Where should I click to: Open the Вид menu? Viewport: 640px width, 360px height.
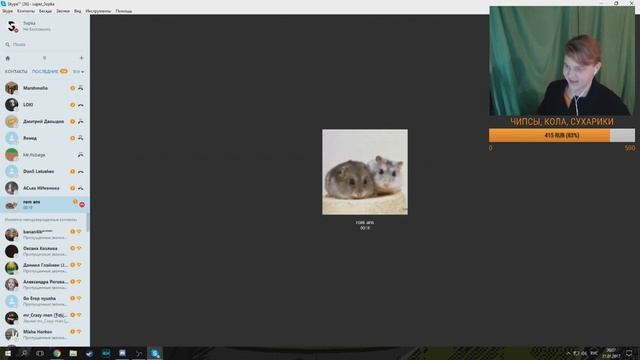pos(78,11)
